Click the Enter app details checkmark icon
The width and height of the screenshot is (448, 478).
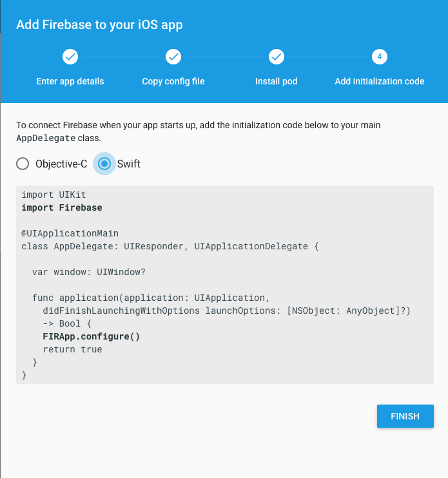[x=70, y=57]
